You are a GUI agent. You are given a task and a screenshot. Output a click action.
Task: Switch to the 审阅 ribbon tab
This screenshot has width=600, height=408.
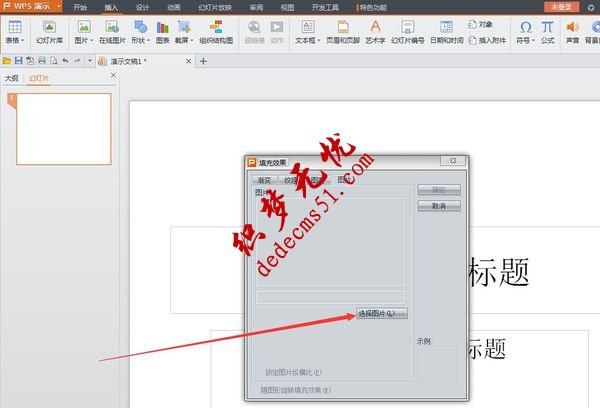click(x=256, y=7)
